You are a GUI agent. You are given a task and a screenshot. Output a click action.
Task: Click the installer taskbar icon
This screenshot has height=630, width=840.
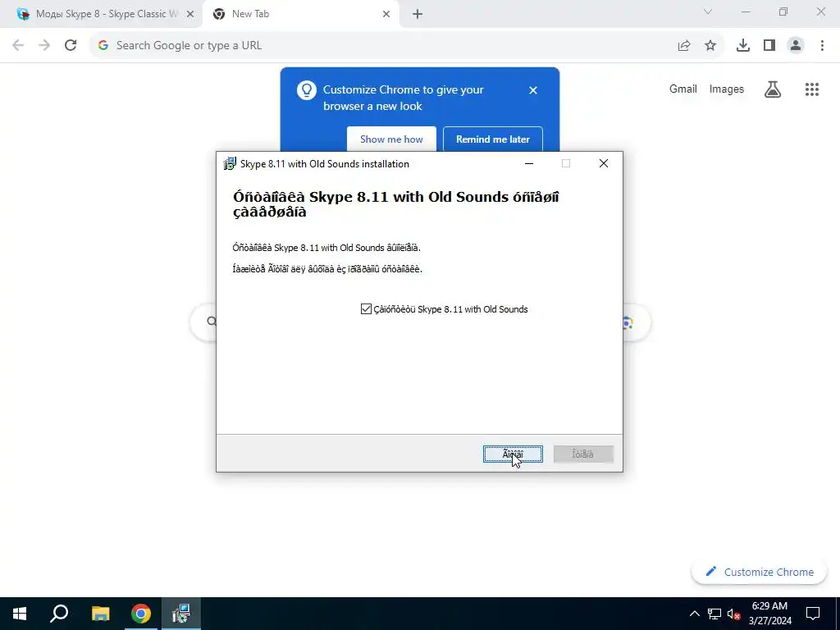point(181,614)
